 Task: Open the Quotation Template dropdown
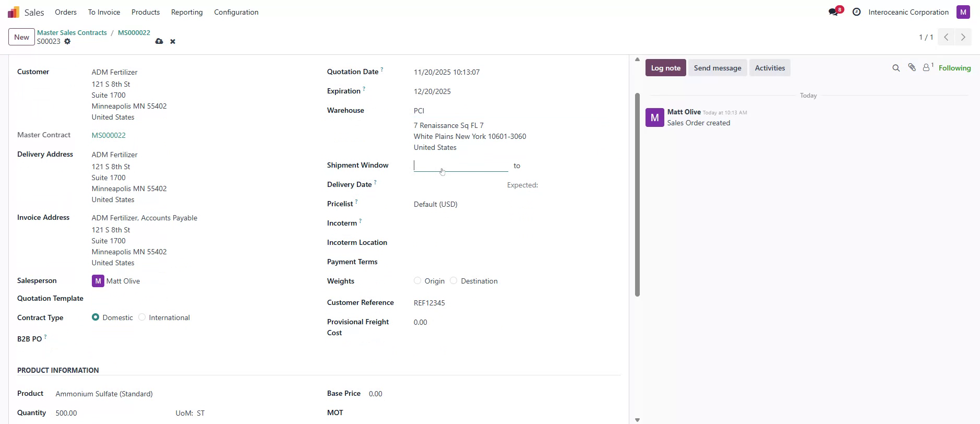coord(201,299)
